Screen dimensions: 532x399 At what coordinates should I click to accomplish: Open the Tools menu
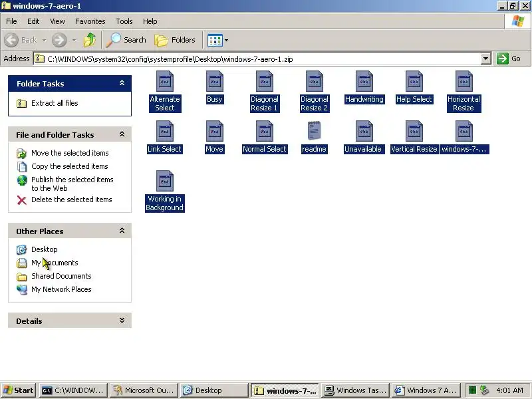pyautogui.click(x=124, y=21)
